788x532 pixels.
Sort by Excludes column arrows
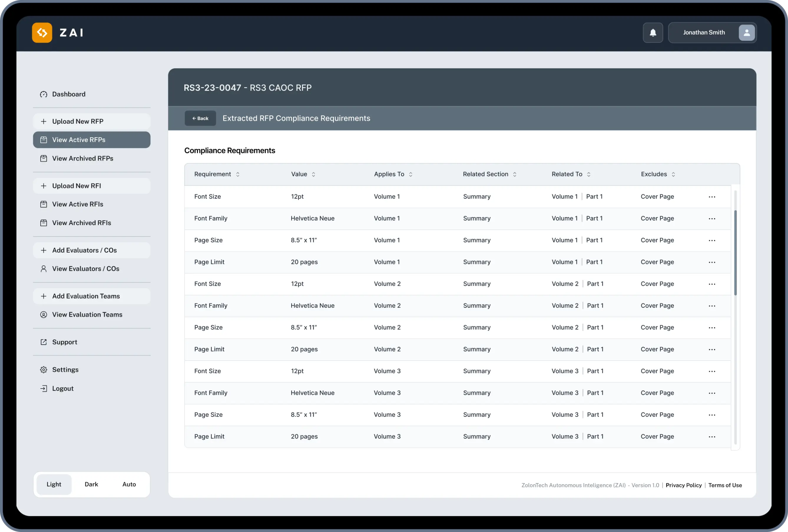coord(673,174)
